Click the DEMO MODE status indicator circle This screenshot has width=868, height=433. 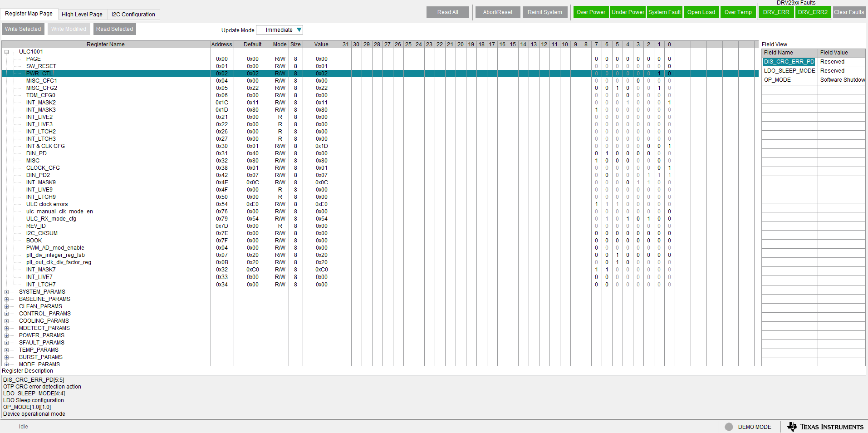click(x=728, y=427)
